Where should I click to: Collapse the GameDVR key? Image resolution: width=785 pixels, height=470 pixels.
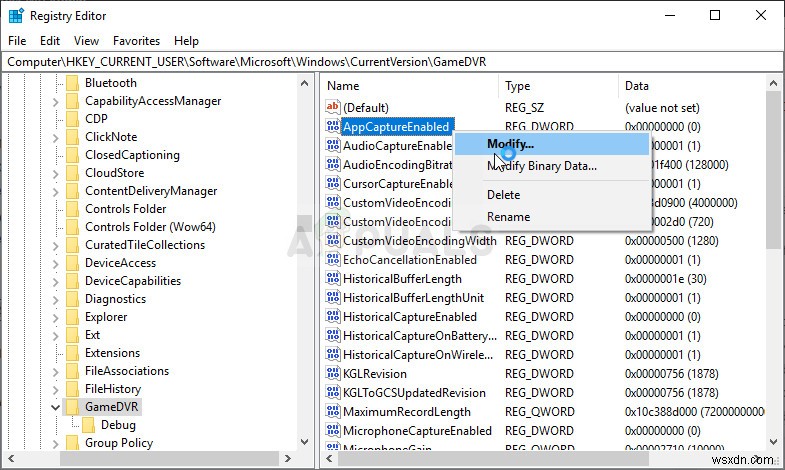56,407
